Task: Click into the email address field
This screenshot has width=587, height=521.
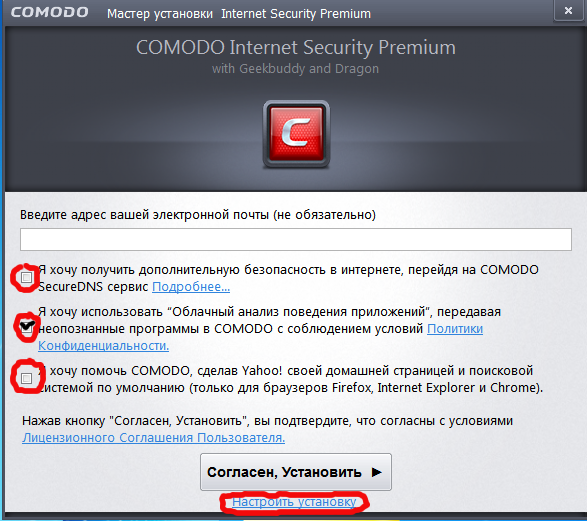Action: click(x=296, y=240)
